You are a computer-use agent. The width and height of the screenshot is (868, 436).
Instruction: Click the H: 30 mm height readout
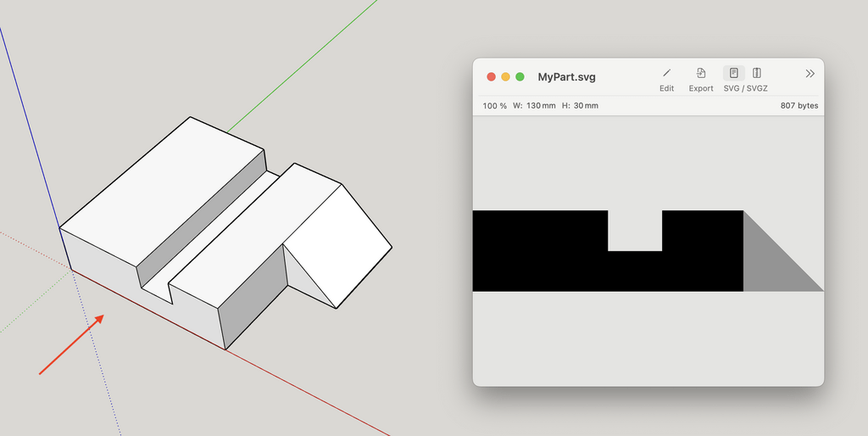pos(580,106)
